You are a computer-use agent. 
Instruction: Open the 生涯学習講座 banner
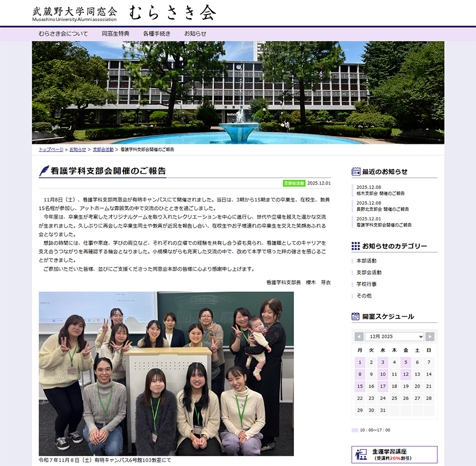pyautogui.click(x=394, y=454)
